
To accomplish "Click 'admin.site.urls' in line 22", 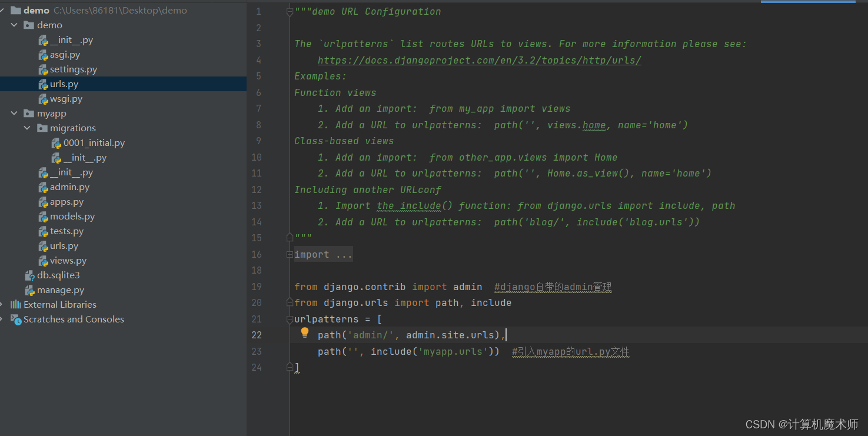I will tap(450, 335).
